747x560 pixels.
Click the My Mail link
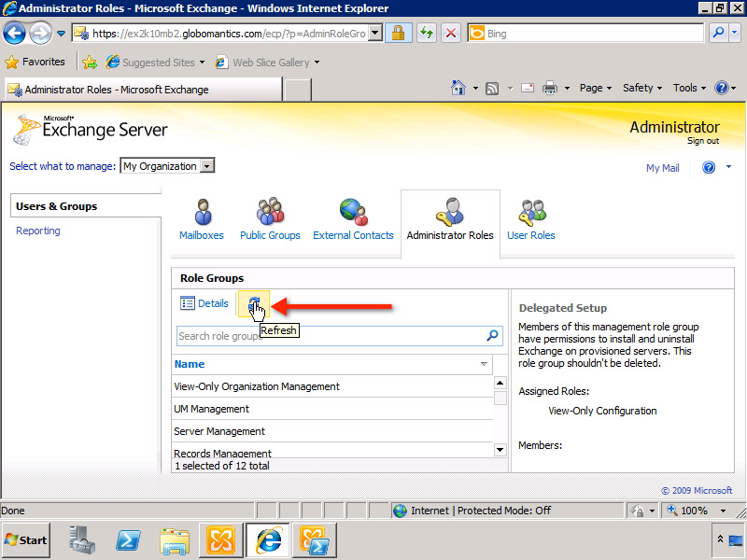(663, 168)
